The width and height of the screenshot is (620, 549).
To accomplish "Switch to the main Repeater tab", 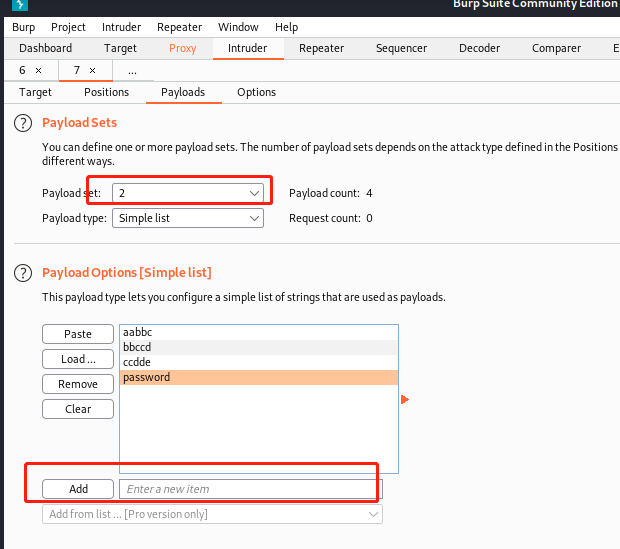I will pyautogui.click(x=321, y=48).
